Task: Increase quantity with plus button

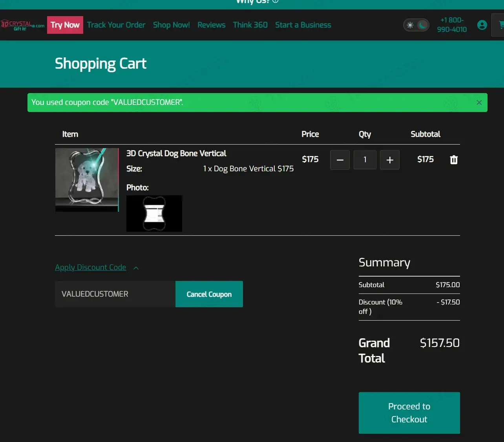Action: [x=390, y=160]
